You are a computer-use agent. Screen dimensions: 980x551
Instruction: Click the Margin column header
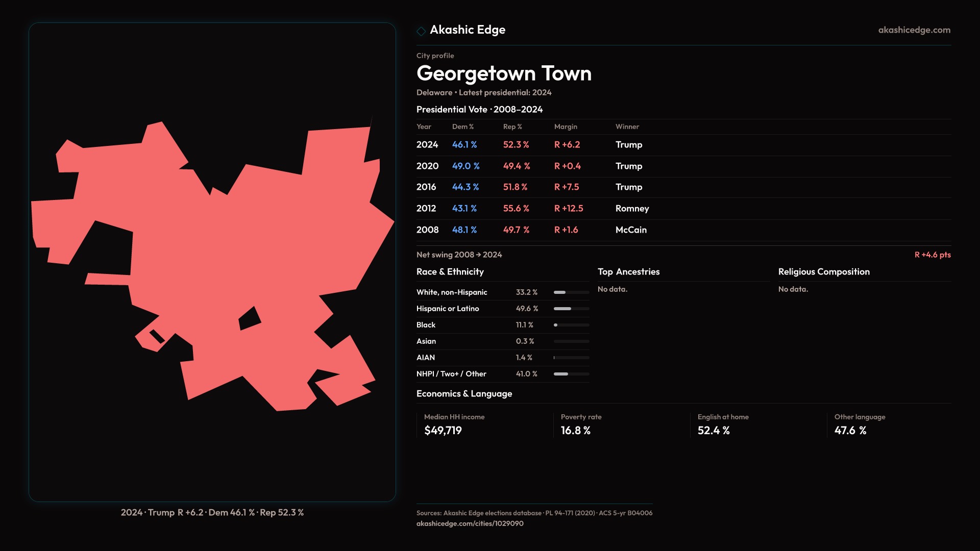pos(566,127)
